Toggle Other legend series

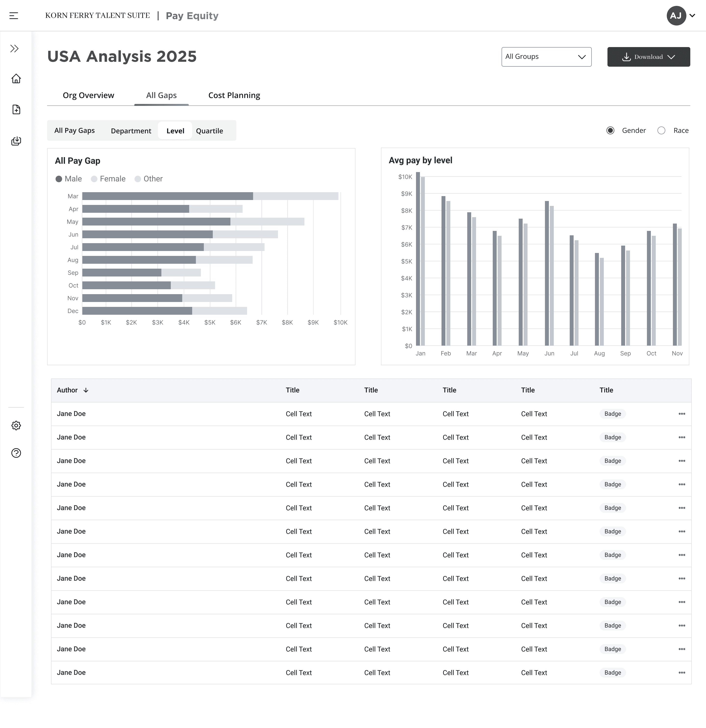click(149, 179)
